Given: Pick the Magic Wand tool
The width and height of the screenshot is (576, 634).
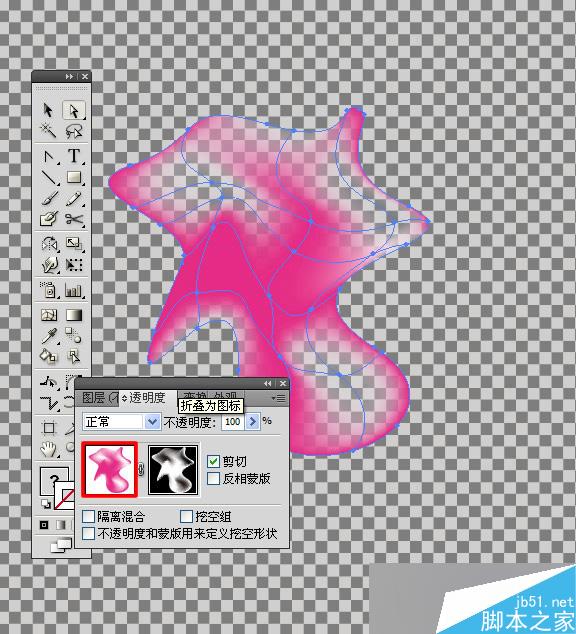Looking at the screenshot, I should coord(48,131).
